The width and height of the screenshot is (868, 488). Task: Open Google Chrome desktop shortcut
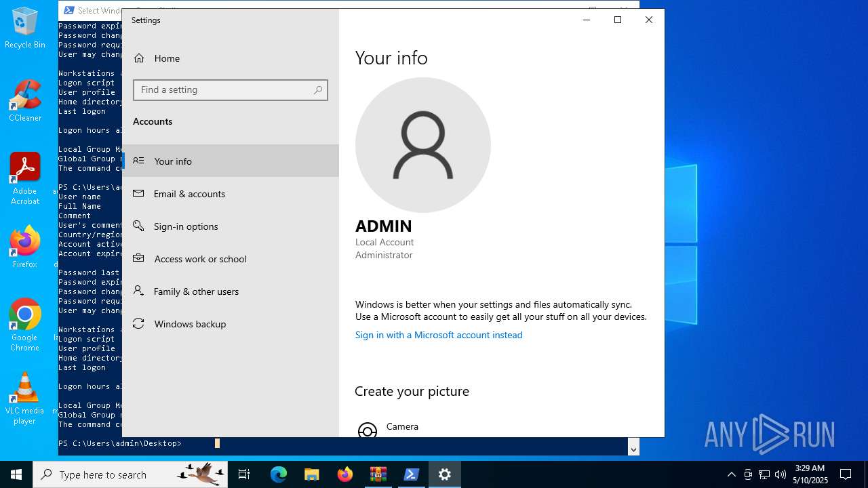pos(25,325)
